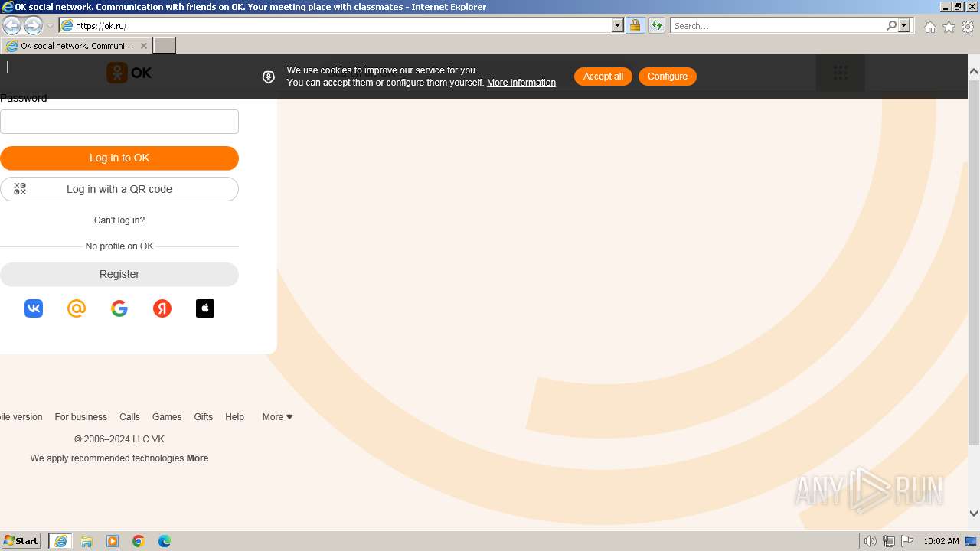Viewport: 980px width, 551px height.
Task: Click the cookie shield icon
Action: pyautogui.click(x=269, y=77)
